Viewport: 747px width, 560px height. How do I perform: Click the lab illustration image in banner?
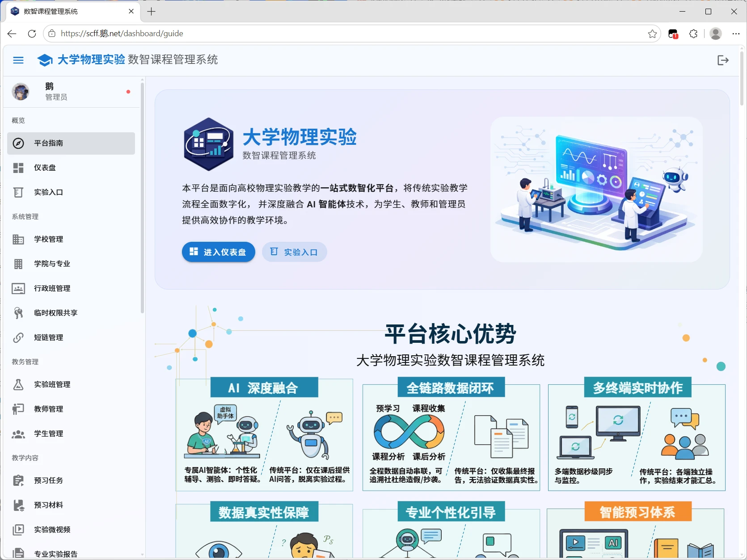pyautogui.click(x=596, y=189)
